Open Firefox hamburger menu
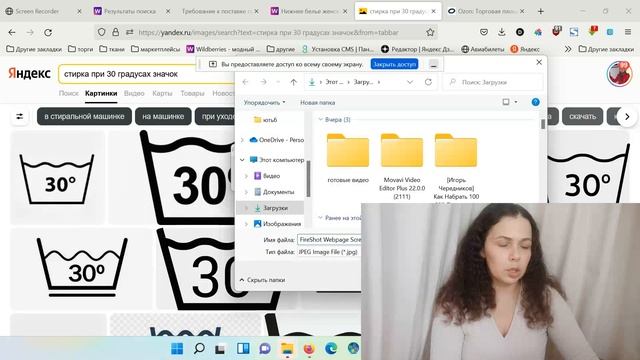Screen dimensions: 640x360 point(628,32)
